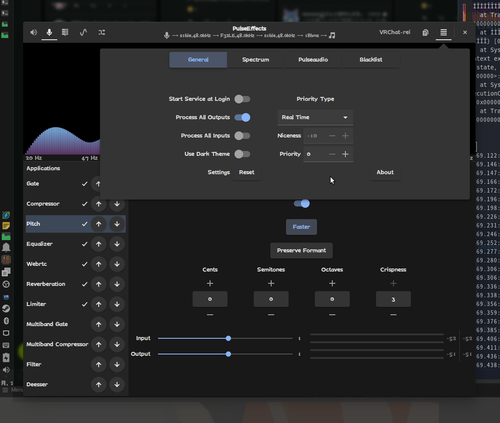Move Reverberation down in the list
Viewport: 500px width, 423px height.
pos(117,284)
